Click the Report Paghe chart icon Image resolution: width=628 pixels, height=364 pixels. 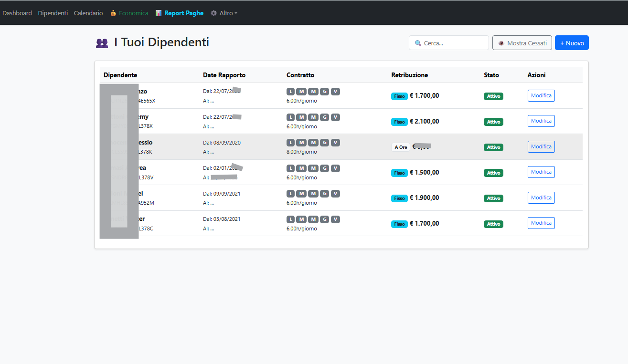(x=159, y=13)
